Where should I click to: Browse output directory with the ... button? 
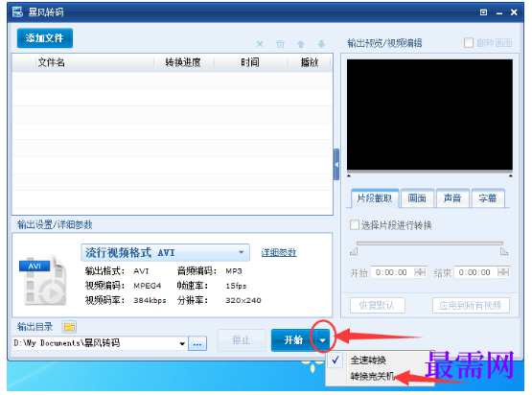point(197,343)
